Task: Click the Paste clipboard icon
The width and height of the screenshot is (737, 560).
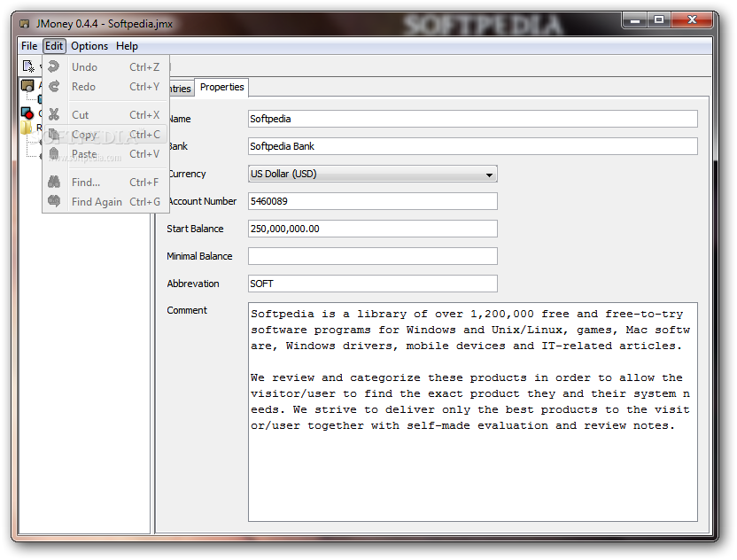Action: tap(54, 154)
